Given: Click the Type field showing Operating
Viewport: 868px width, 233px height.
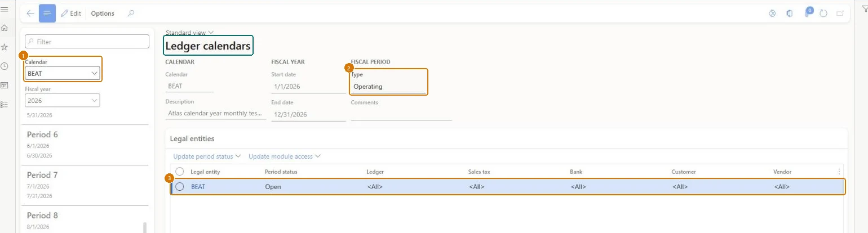Looking at the screenshot, I should (x=388, y=86).
